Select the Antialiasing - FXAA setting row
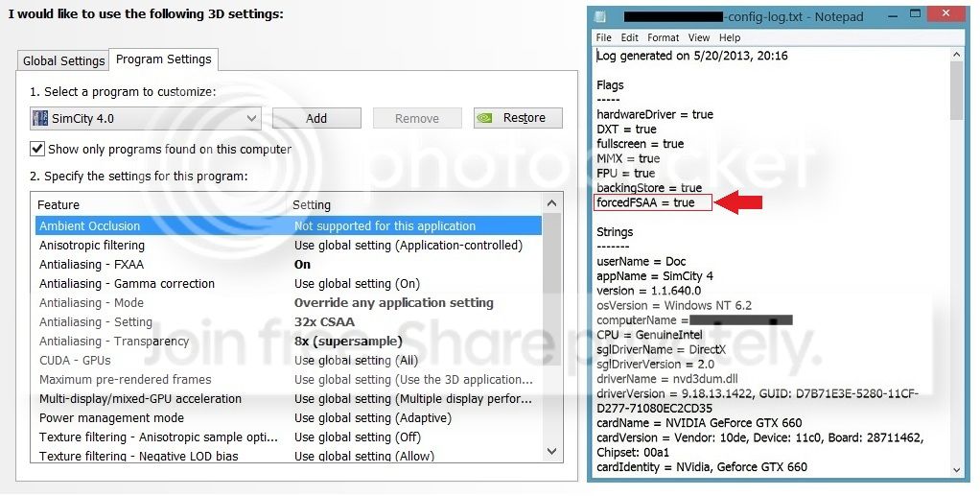This screenshot has width=980, height=496. pos(288,265)
